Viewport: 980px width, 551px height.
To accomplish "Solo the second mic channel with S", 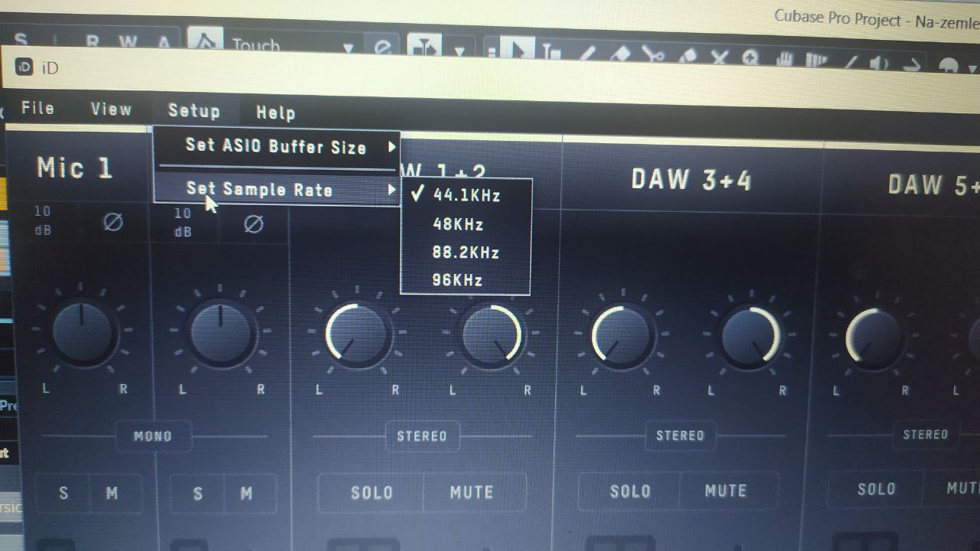I will pos(198,494).
